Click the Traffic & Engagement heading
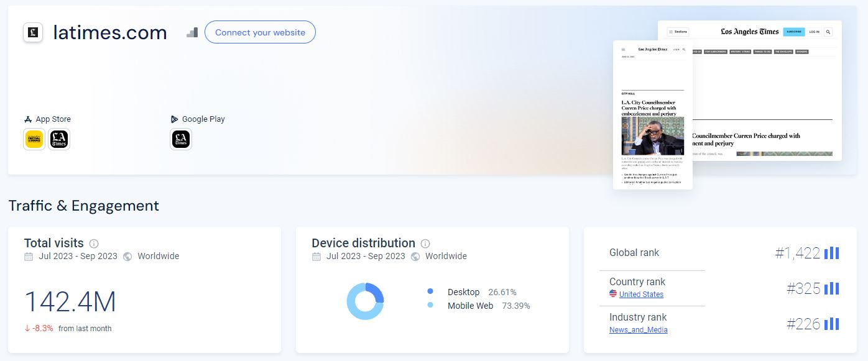 [84, 206]
